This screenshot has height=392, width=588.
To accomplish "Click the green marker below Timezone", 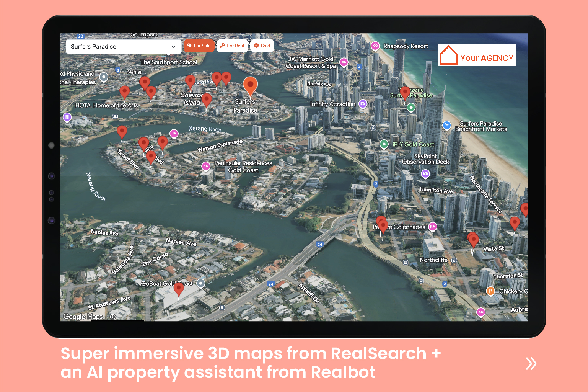I will [411, 108].
